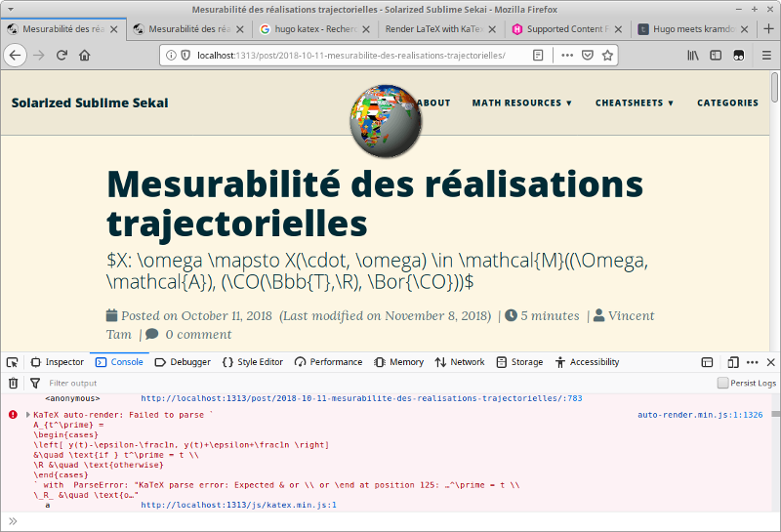This screenshot has width=781, height=532.
Task: Click the back navigation arrow
Action: 16,56
